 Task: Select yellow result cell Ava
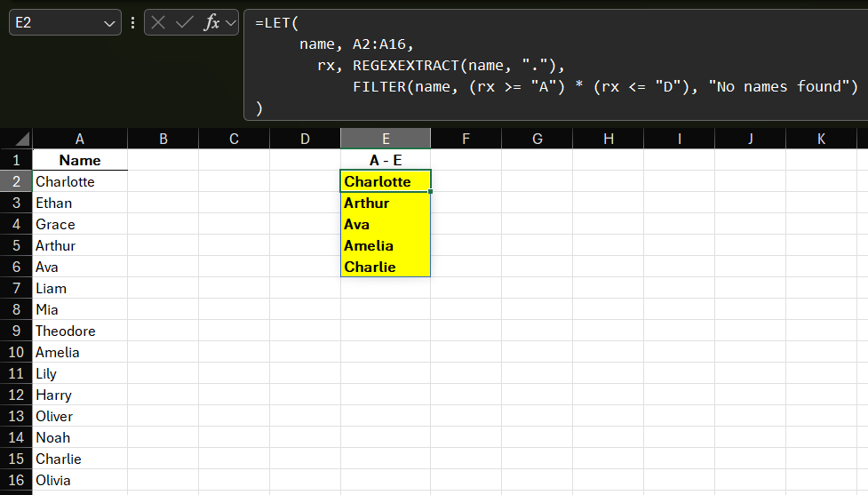pyautogui.click(x=386, y=224)
